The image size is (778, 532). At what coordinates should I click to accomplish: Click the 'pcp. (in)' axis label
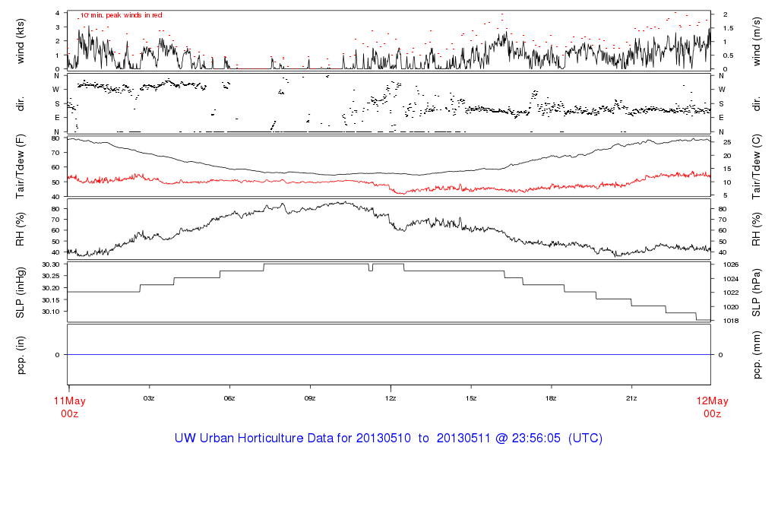coord(21,355)
